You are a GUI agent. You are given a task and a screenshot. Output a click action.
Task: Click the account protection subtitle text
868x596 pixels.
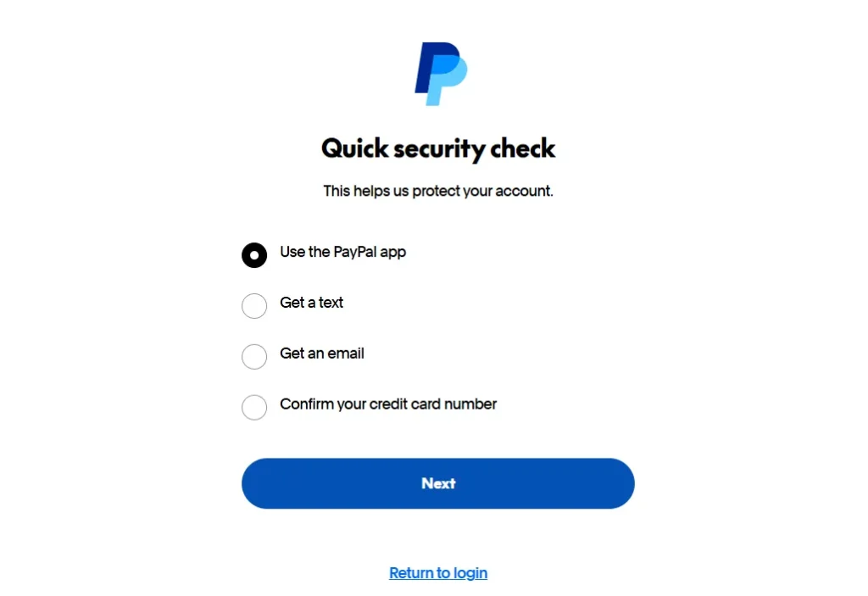(x=437, y=191)
